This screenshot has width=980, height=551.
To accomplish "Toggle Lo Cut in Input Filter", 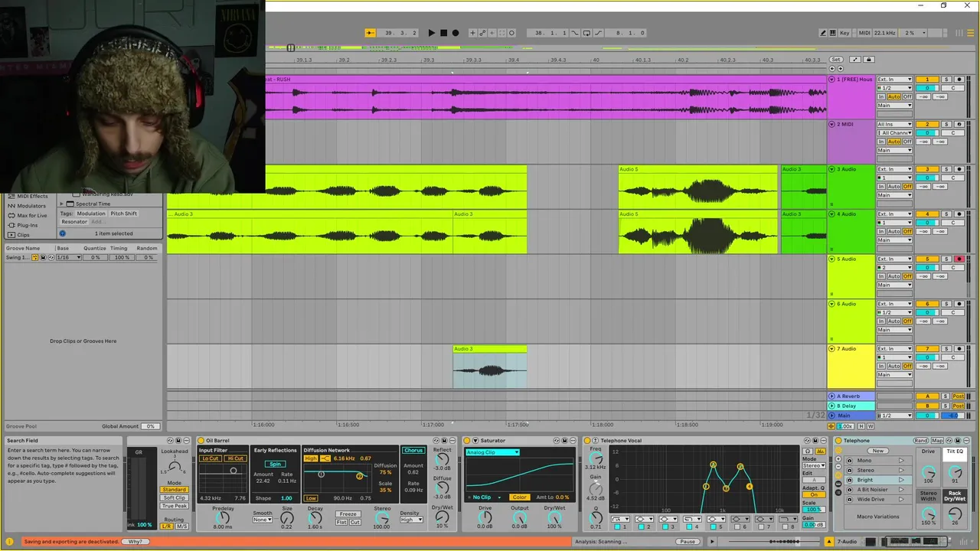I will tap(211, 458).
